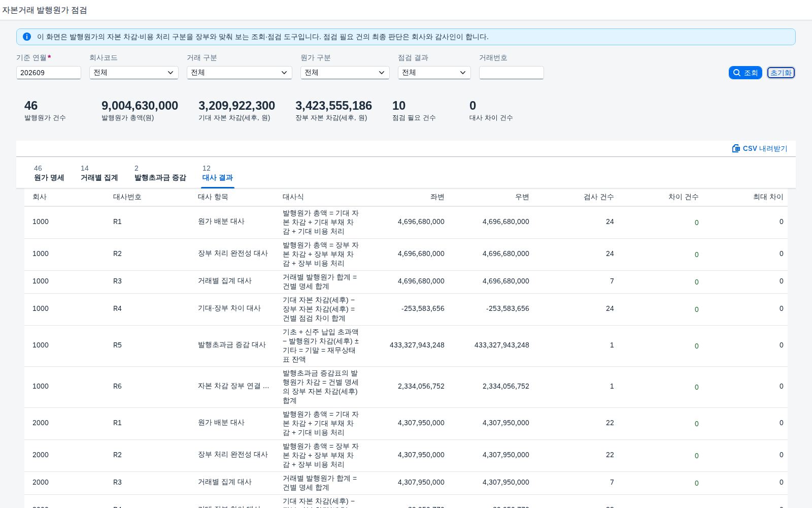Click the 0 대사 차이 건수 summary
812x508 pixels.
pyautogui.click(x=491, y=110)
